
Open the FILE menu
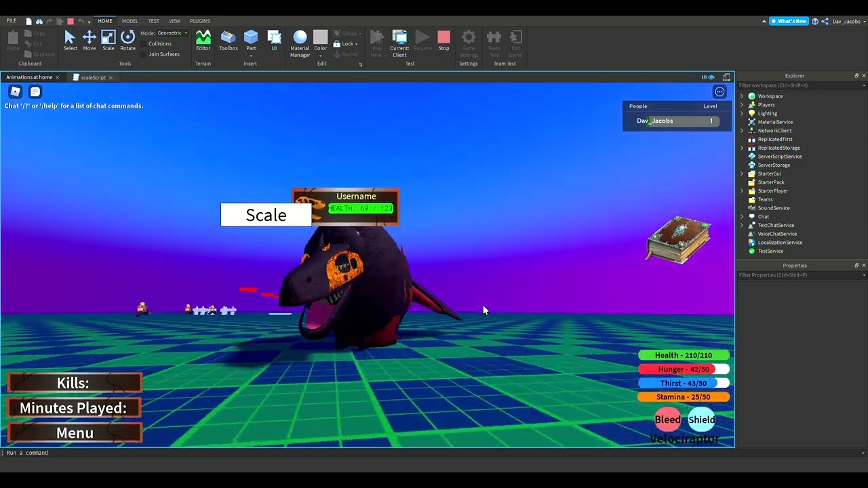(12, 21)
